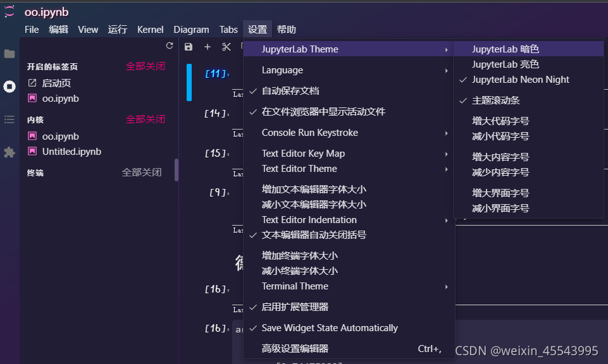Close the 设置 menu
The image size is (608, 364).
tap(257, 30)
